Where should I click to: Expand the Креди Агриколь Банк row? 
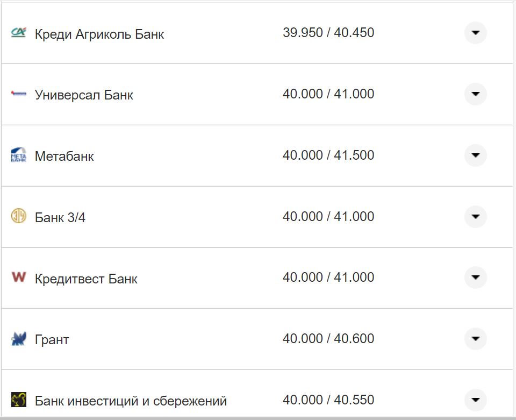[475, 33]
